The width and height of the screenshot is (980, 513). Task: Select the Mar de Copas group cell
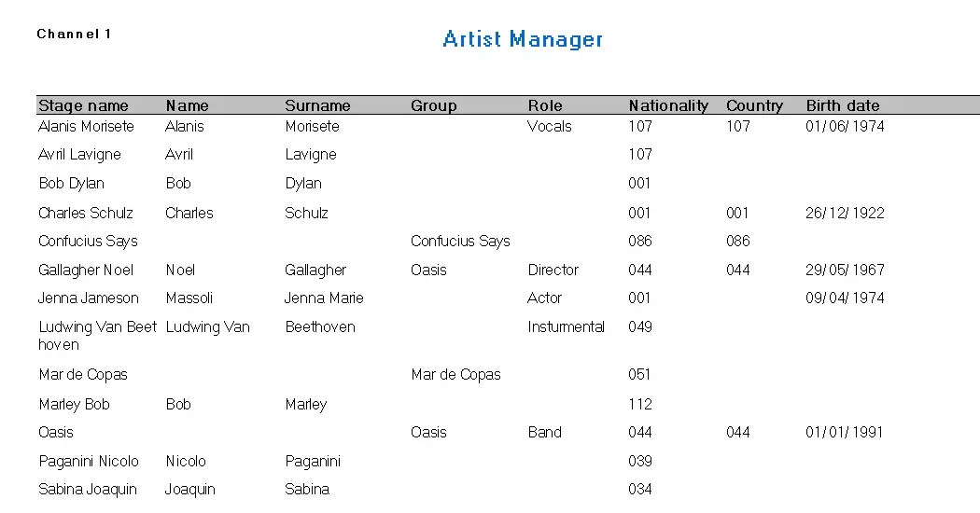[455, 375]
